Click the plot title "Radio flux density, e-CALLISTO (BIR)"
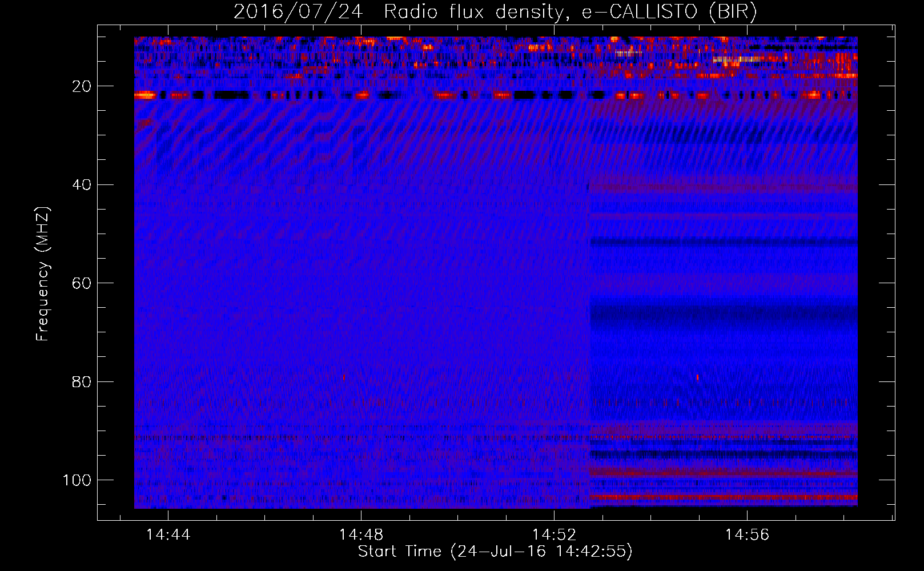The width and height of the screenshot is (924, 571). 570,11
